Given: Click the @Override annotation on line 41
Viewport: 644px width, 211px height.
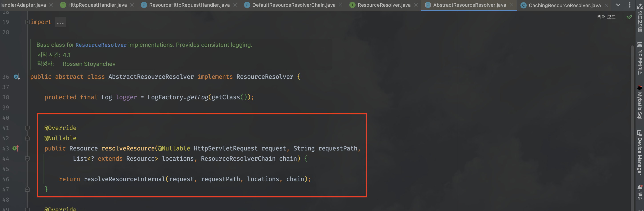Looking at the screenshot, I should tap(60, 128).
